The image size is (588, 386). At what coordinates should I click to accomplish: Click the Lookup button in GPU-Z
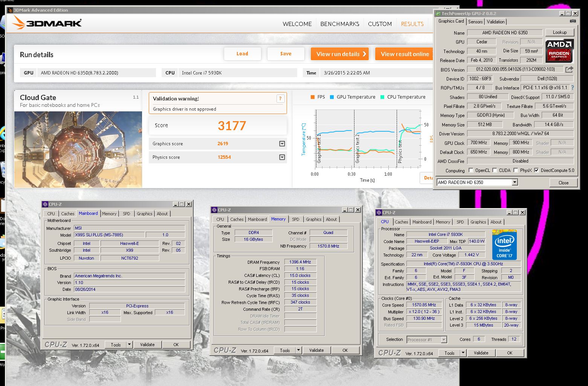point(559,32)
